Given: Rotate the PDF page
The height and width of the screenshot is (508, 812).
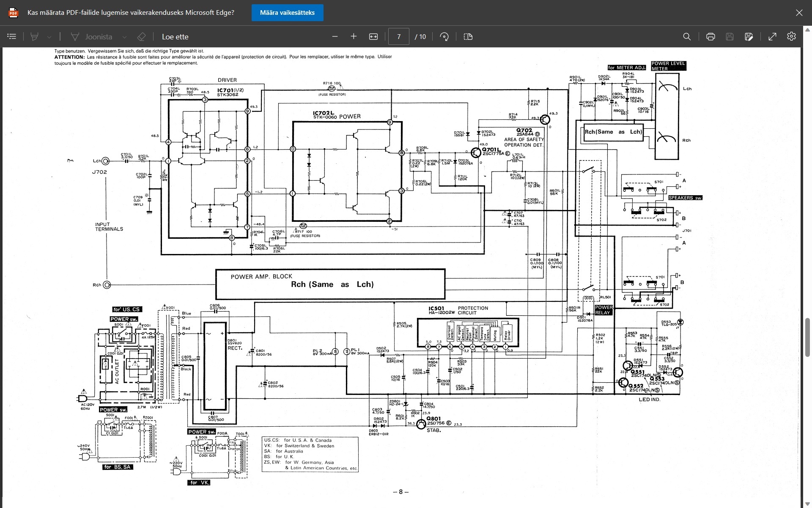Looking at the screenshot, I should pyautogui.click(x=444, y=36).
